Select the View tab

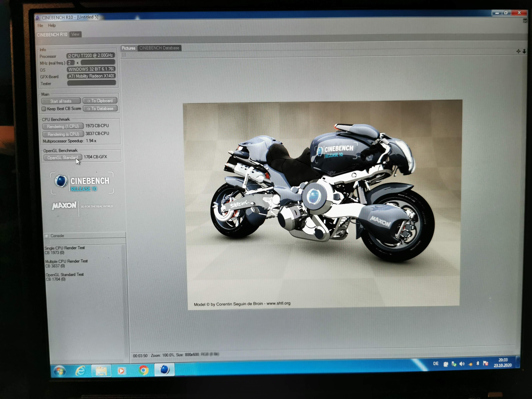point(75,34)
